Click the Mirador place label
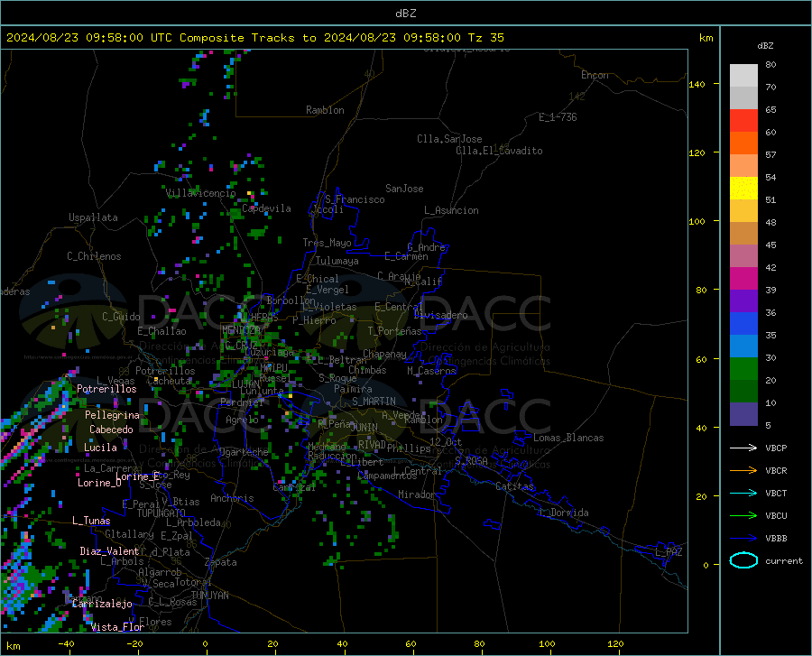Viewport: 812px width, 656px height. [x=416, y=494]
